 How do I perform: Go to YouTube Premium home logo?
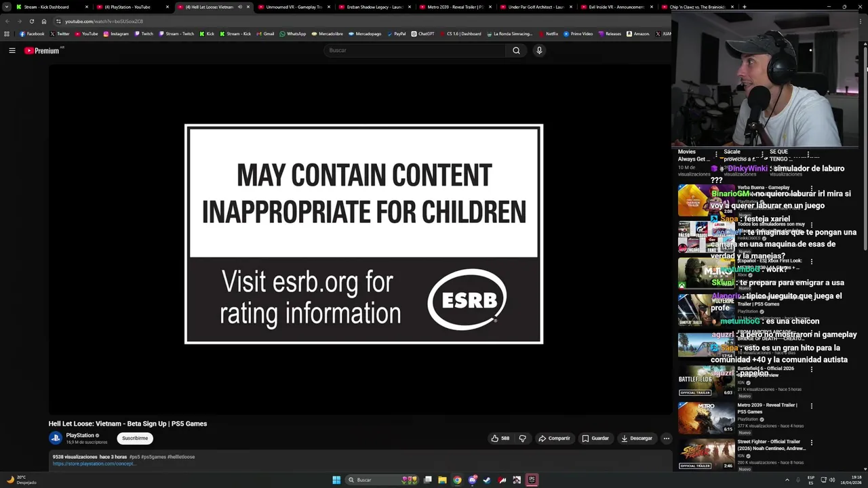tap(42, 50)
